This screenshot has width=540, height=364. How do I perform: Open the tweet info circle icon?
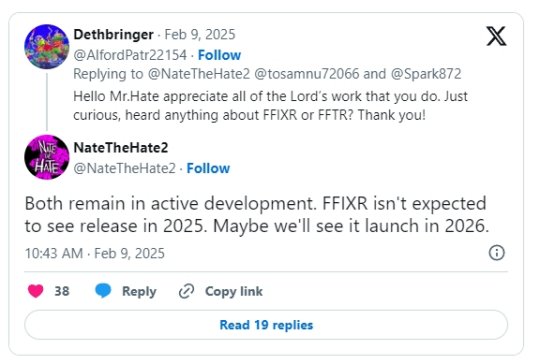(x=497, y=253)
